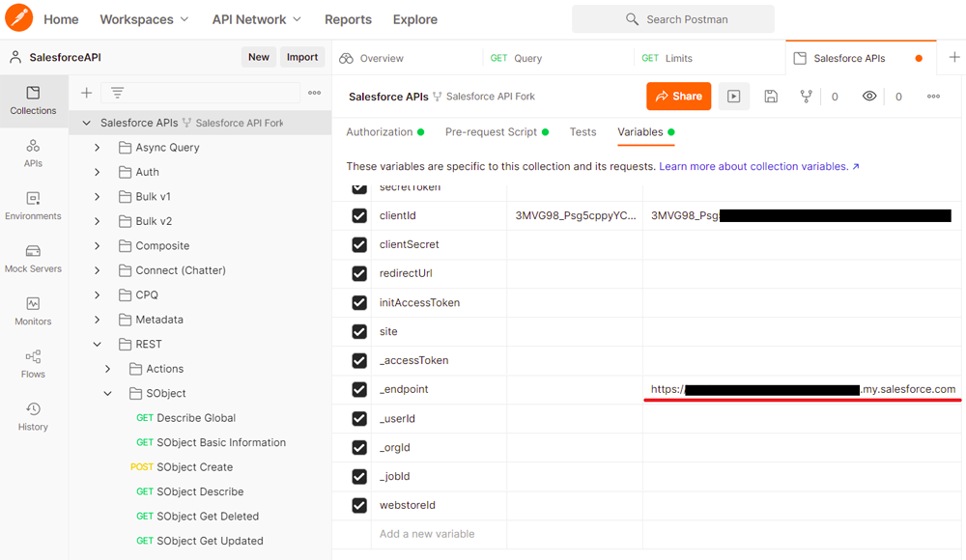
Task: Click the New button
Action: (259, 57)
